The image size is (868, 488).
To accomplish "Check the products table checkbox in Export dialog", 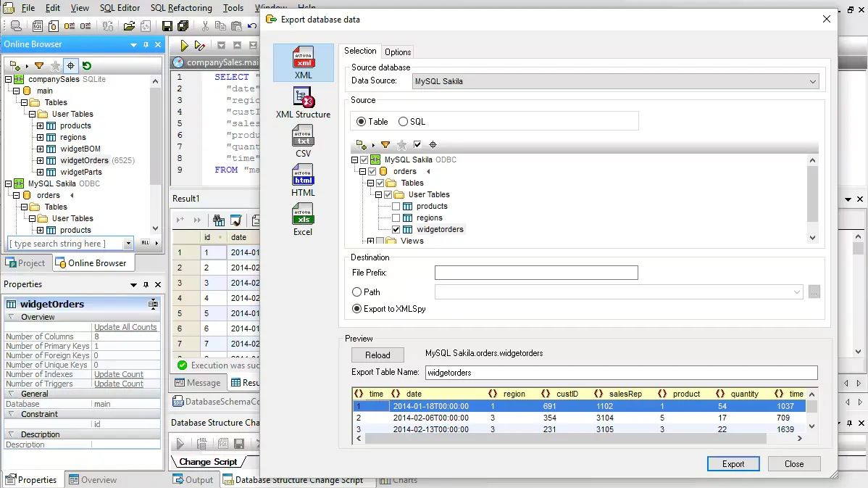I will pyautogui.click(x=396, y=206).
